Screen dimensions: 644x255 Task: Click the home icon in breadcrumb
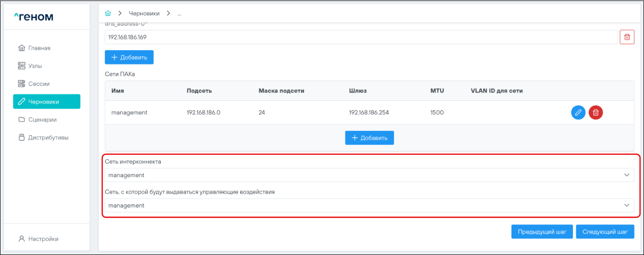(108, 13)
